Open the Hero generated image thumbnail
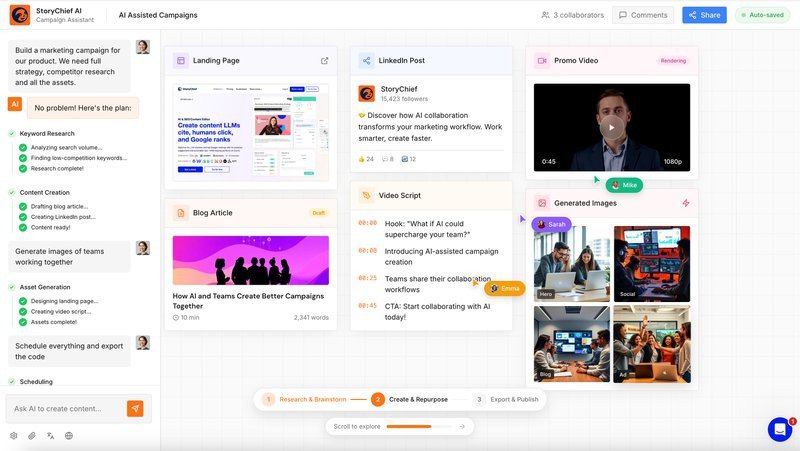Screen dimensions: 800x451 coord(572,264)
